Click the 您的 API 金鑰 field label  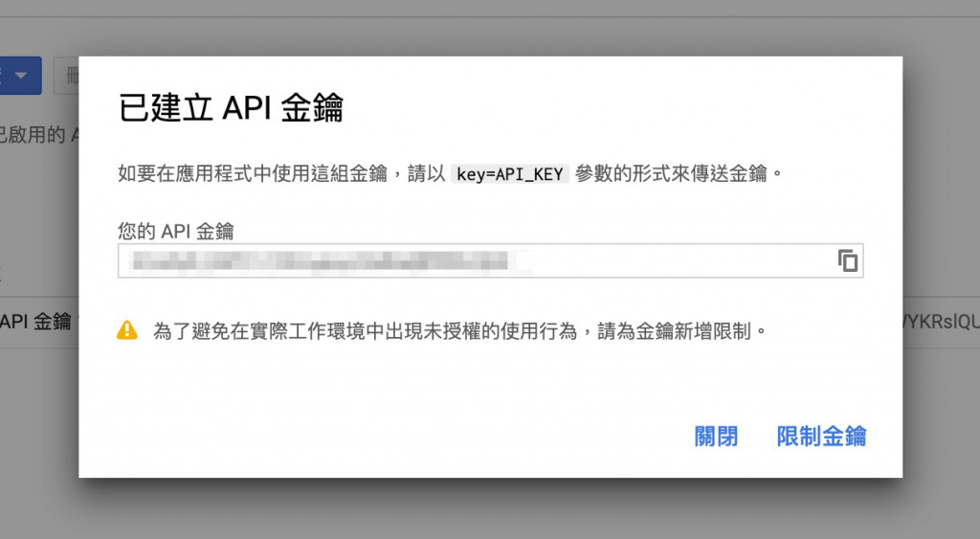tap(176, 231)
